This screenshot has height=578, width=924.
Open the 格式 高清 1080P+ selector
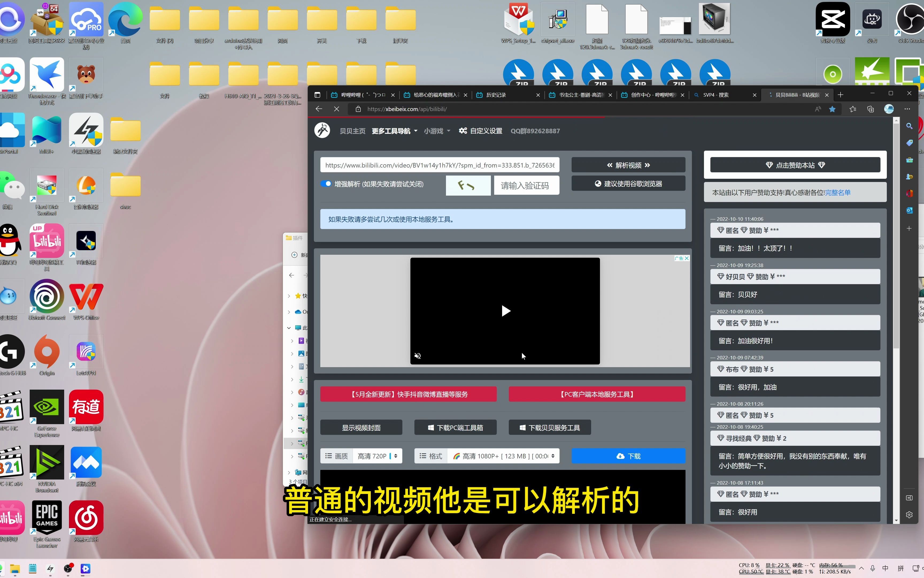[x=504, y=456]
